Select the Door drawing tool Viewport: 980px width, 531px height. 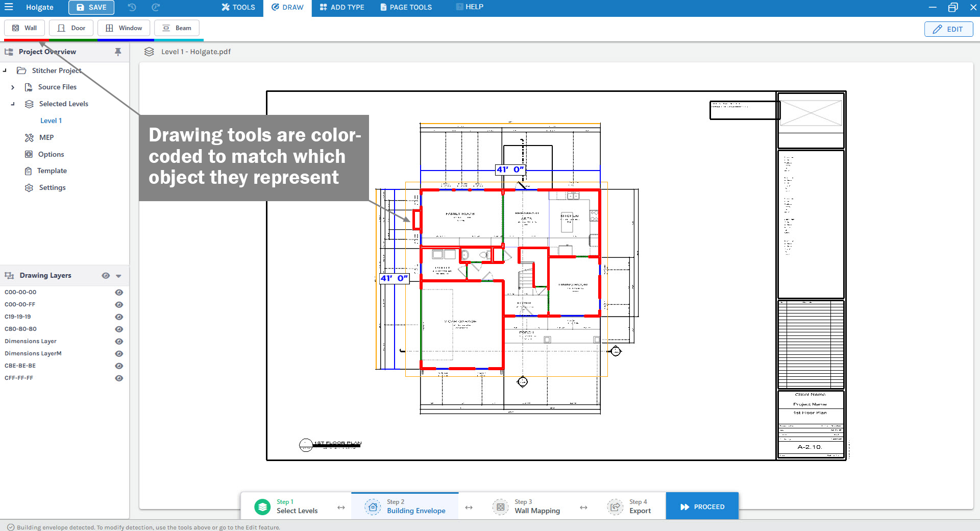tap(71, 28)
